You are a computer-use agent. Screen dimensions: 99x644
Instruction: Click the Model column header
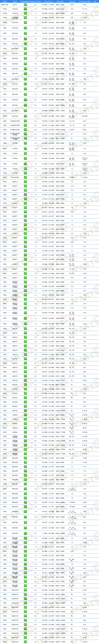15,1
